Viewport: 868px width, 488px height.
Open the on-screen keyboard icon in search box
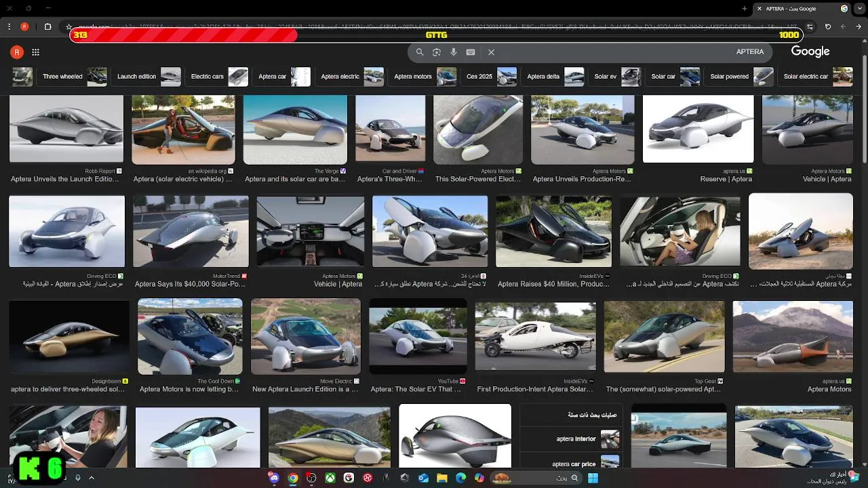click(471, 52)
